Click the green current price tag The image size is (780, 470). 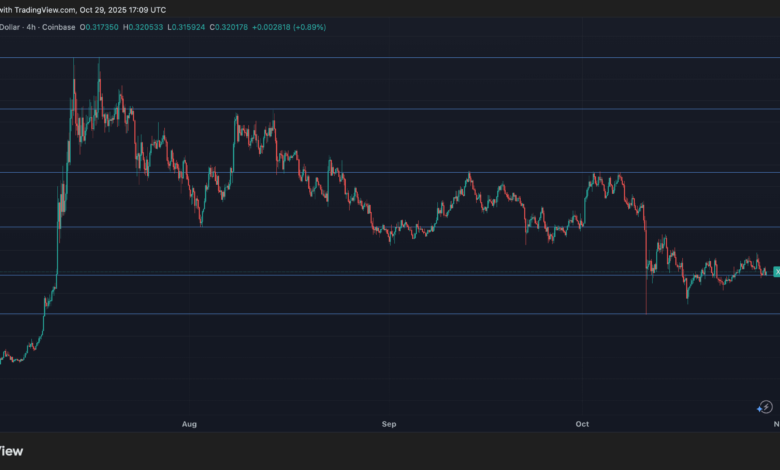click(x=776, y=272)
